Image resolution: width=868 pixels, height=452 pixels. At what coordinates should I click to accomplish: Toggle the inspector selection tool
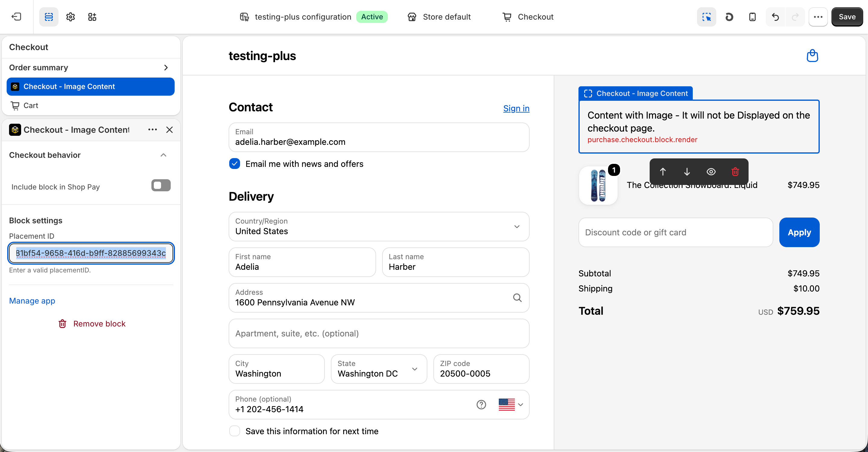tap(706, 17)
